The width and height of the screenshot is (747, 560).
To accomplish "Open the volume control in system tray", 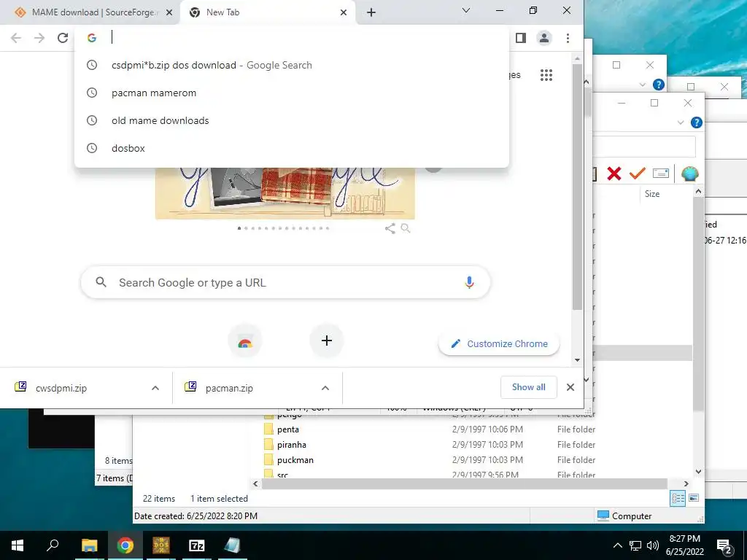I will tap(653, 545).
